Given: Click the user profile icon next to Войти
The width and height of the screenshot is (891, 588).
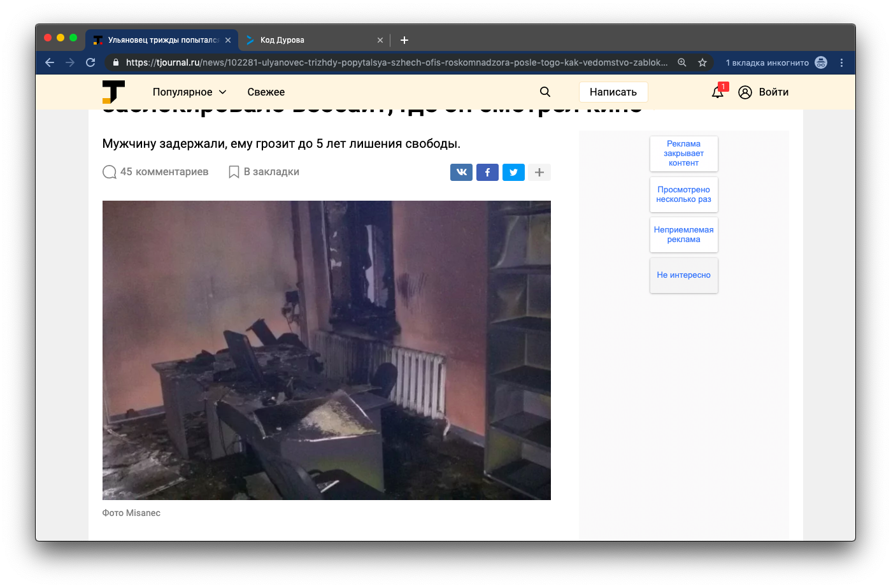Looking at the screenshot, I should (745, 92).
